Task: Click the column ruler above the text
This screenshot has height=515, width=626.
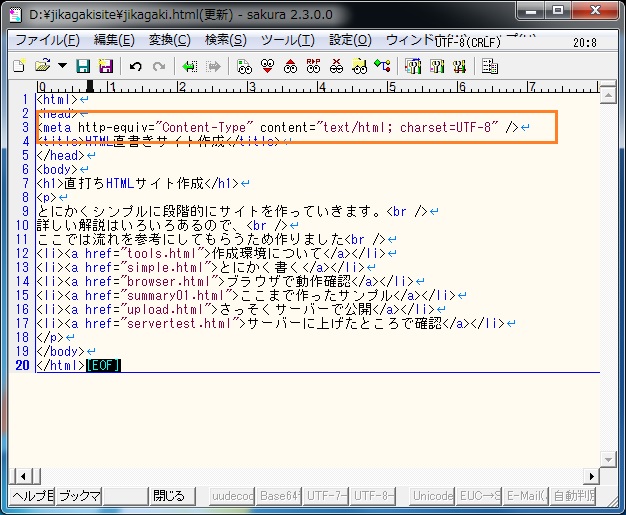Action: point(318,87)
